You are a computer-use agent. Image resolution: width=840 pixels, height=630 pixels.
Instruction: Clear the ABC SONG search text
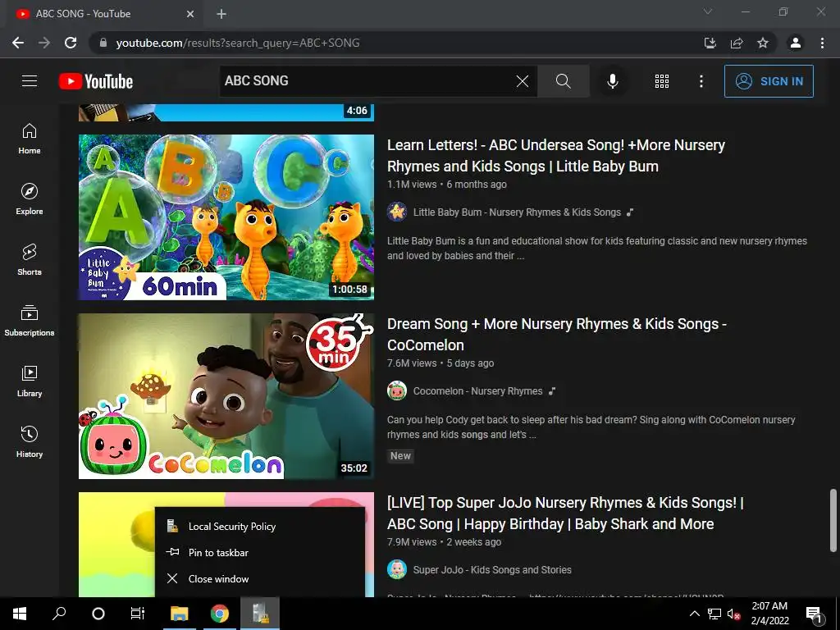click(523, 81)
